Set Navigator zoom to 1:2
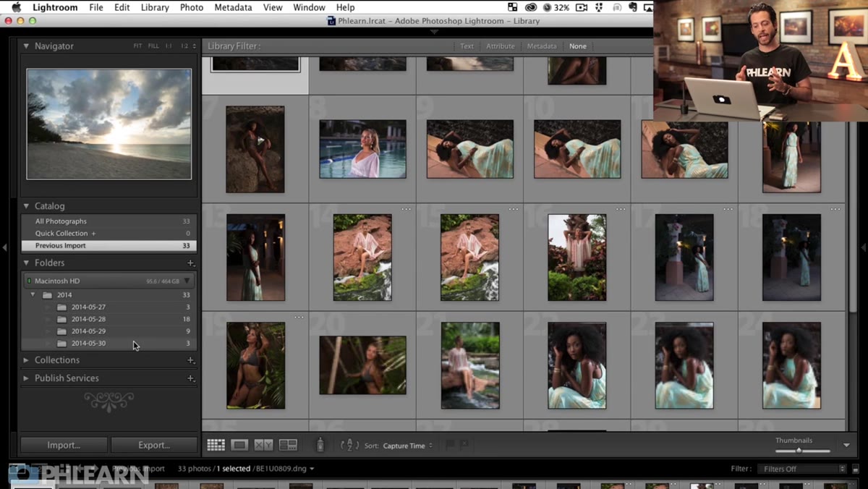Image resolution: width=868 pixels, height=489 pixels. 184,46
